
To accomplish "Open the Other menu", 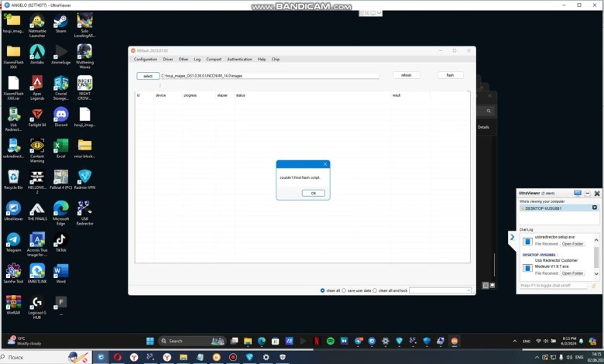I will [184, 60].
